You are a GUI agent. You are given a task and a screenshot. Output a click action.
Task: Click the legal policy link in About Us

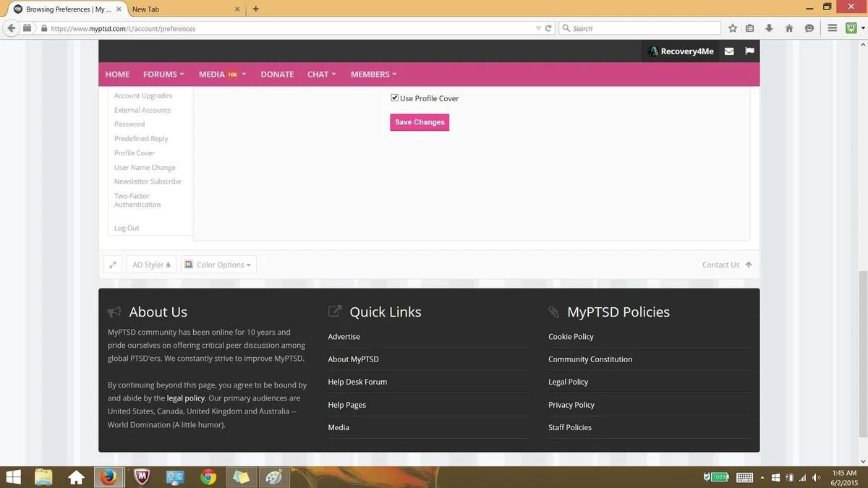[185, 398]
